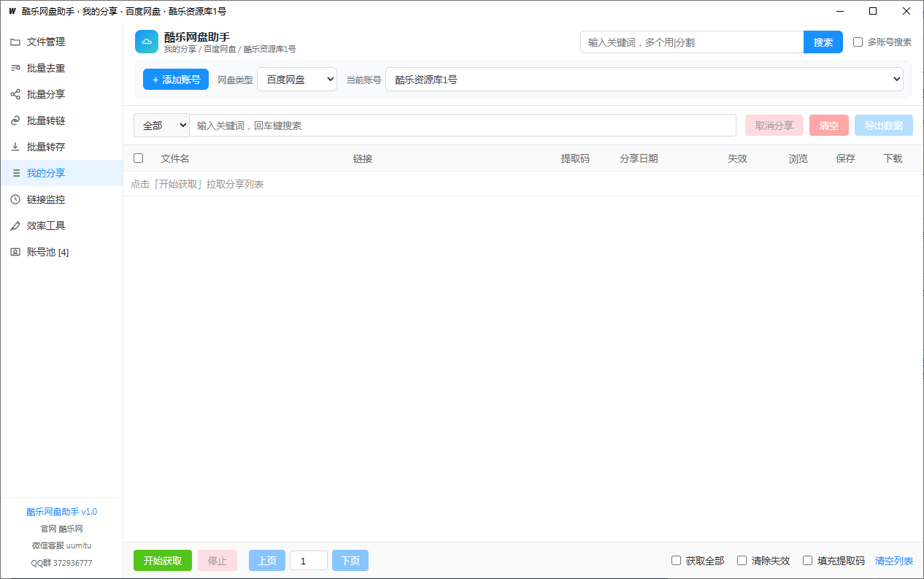Screen dimensions: 924x579
Task: Click the 我的分享 list icon
Action: tap(15, 174)
